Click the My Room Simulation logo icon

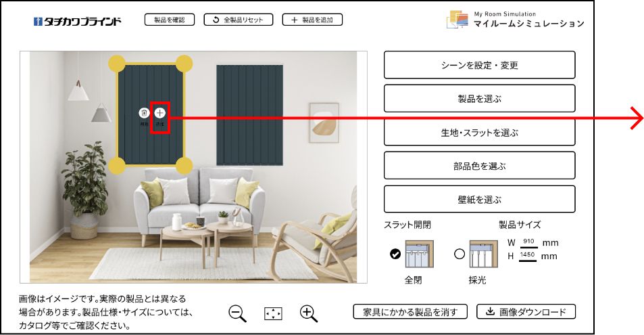tap(457, 20)
